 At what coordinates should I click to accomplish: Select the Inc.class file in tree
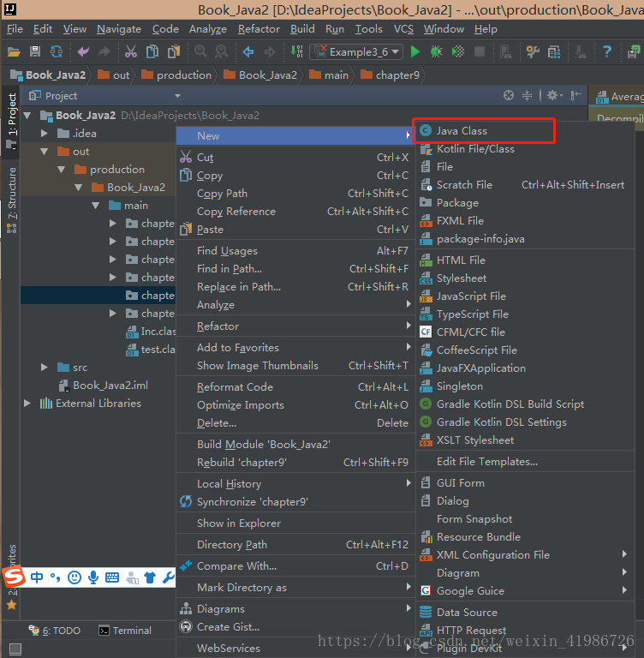click(x=151, y=332)
